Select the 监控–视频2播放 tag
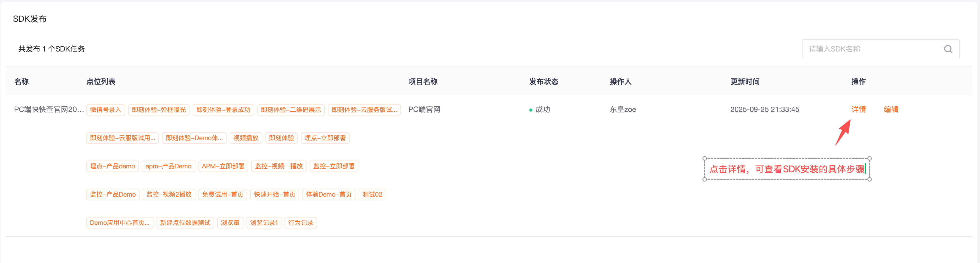This screenshot has width=980, height=263. [x=169, y=195]
